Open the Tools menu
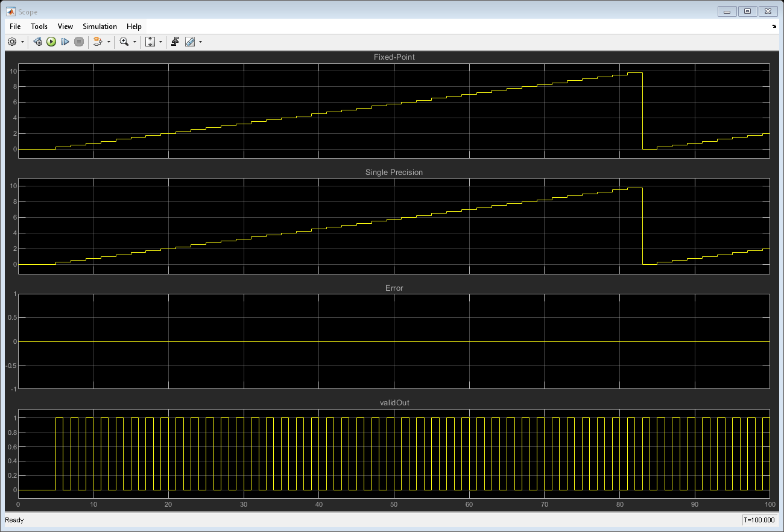The height and width of the screenshot is (532, 784). pyautogui.click(x=39, y=27)
